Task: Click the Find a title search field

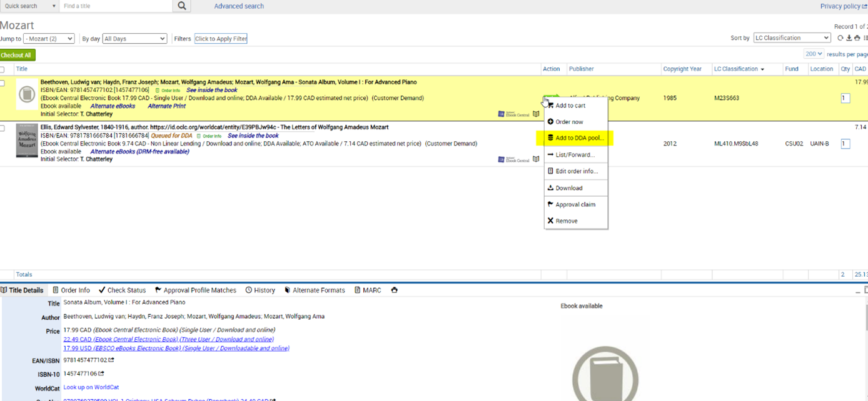Action: click(x=116, y=6)
